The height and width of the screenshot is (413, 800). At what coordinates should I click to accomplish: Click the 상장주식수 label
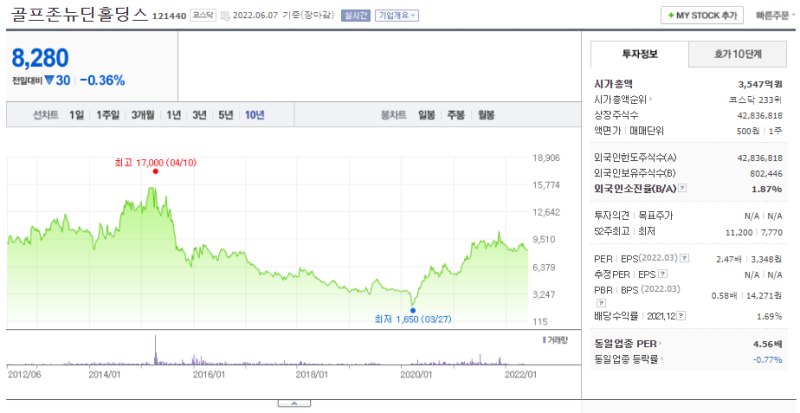616,115
